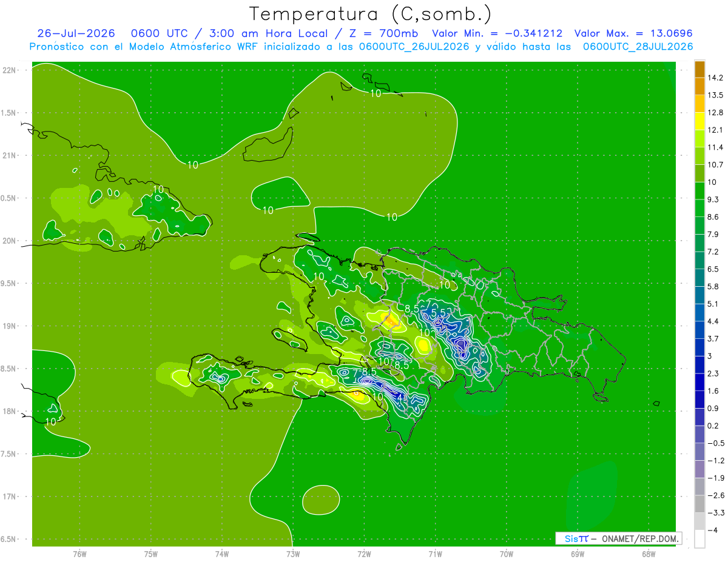Pick the grey swatch between -2.6 and -3.3
Image resolution: width=728 pixels, height=562 pixels.
pyautogui.click(x=699, y=504)
